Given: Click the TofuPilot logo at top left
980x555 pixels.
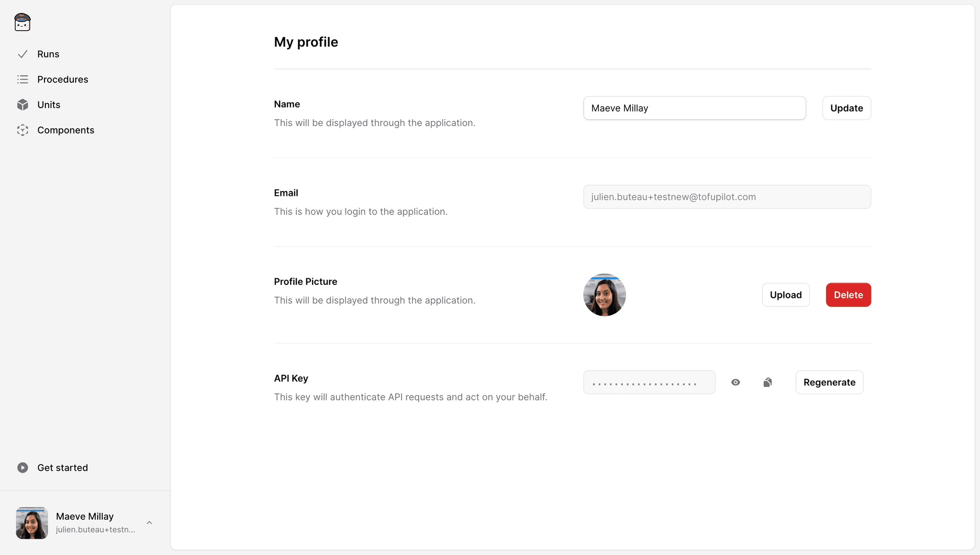Looking at the screenshot, I should pos(22,22).
